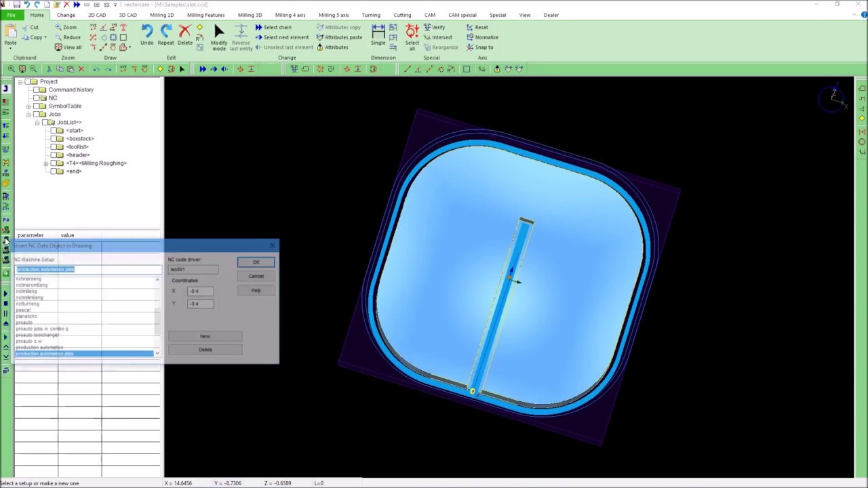This screenshot has height=488, width=868.
Task: Open the Dealer tab
Action: pyautogui.click(x=551, y=15)
